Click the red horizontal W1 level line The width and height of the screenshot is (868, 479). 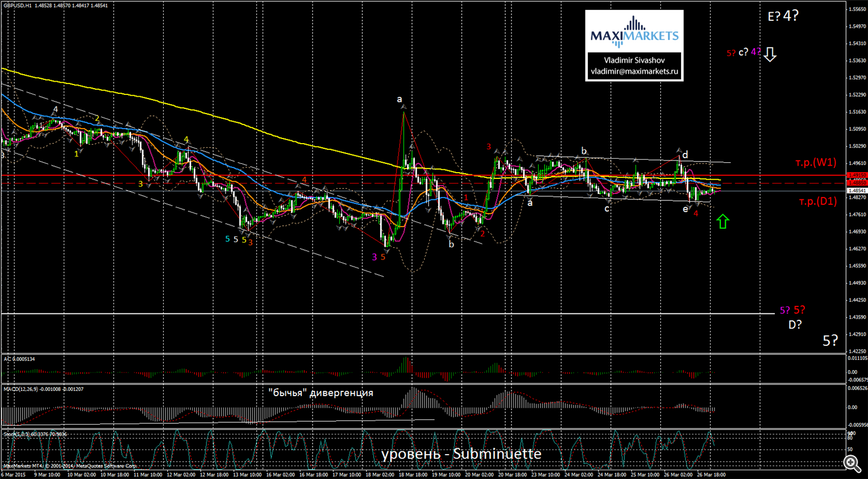click(x=424, y=175)
